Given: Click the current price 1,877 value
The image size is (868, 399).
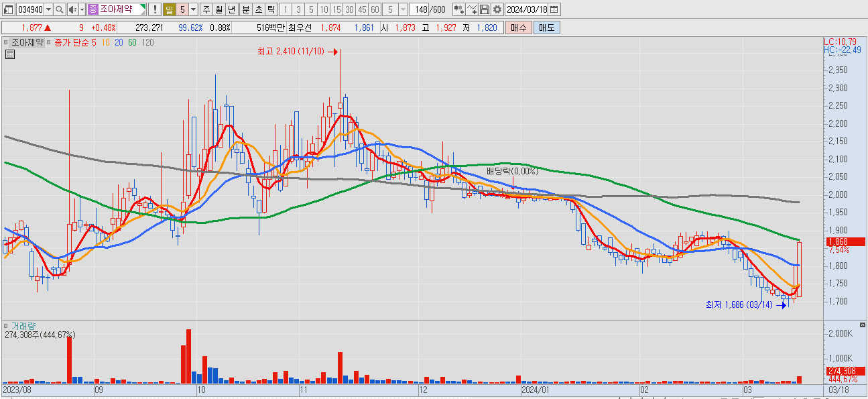Looking at the screenshot, I should click(x=32, y=27).
